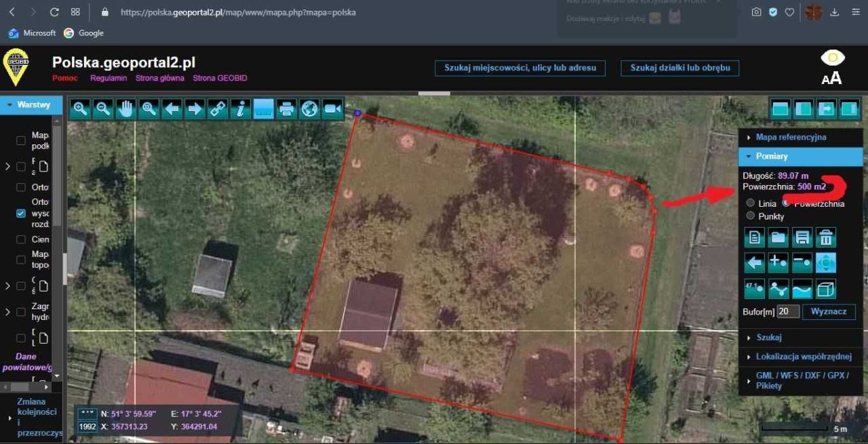868x444 pixels.
Task: Expand the Szukaj section
Action: pyautogui.click(x=800, y=338)
